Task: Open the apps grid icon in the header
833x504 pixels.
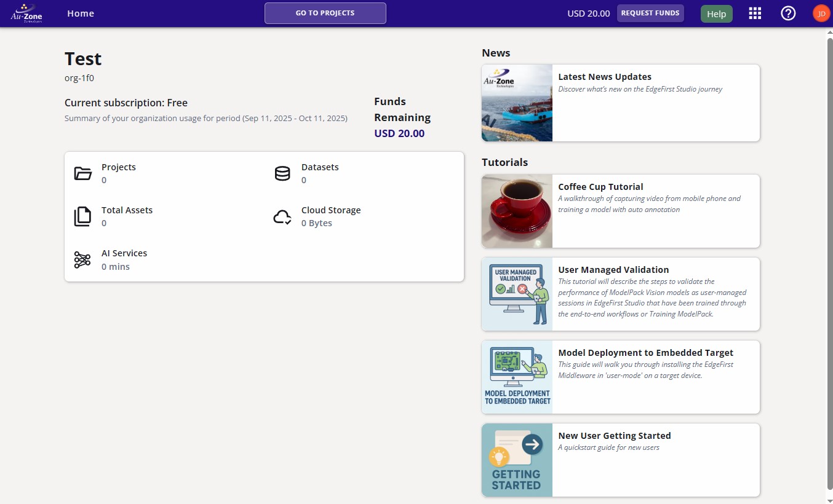Action: coord(755,14)
